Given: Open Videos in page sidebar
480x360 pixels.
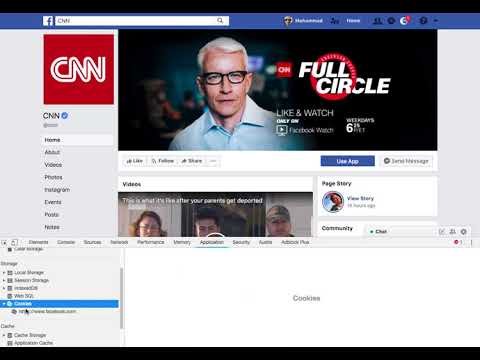Looking at the screenshot, I should [x=53, y=165].
